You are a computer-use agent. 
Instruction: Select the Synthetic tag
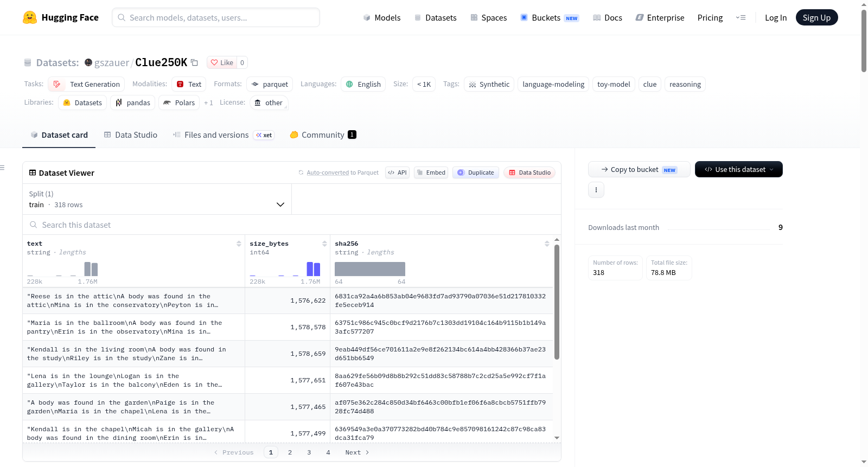click(489, 84)
